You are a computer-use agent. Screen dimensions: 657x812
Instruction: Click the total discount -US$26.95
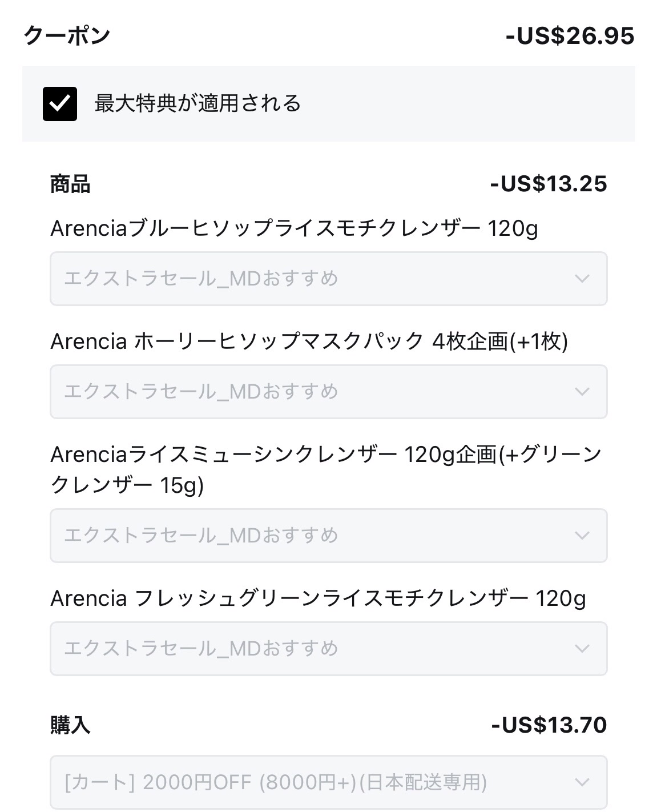click(x=570, y=36)
